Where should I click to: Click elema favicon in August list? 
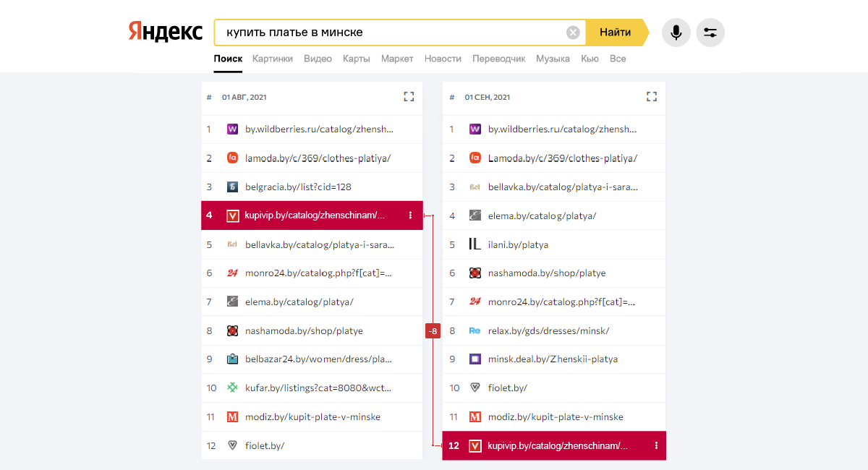pyautogui.click(x=232, y=302)
